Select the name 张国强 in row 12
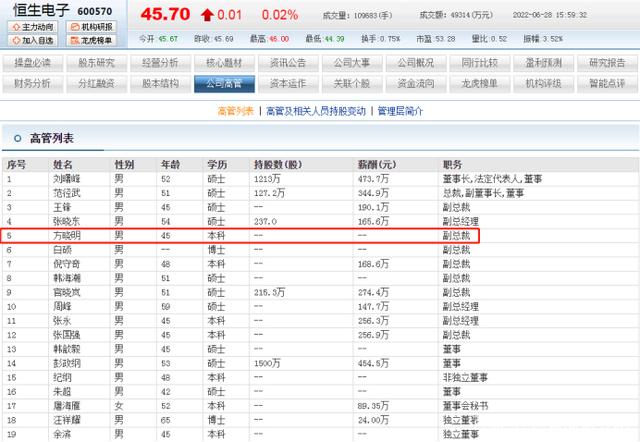640x442 pixels. point(67,335)
